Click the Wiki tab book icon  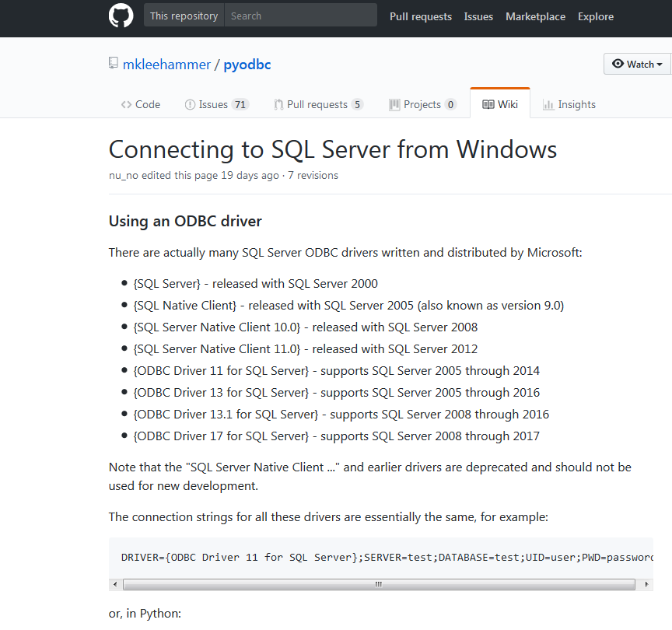pyautogui.click(x=488, y=104)
